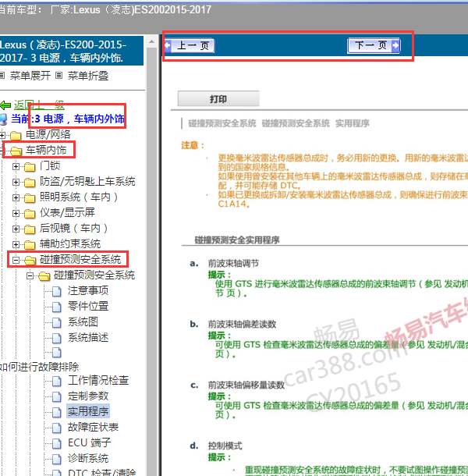The width and height of the screenshot is (468, 476).
Task: Click the 仪表/显示屏 folder icon
Action: pyautogui.click(x=30, y=213)
